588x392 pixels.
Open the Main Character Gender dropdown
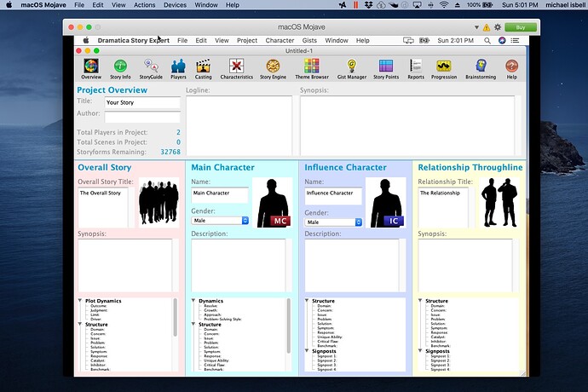click(220, 221)
